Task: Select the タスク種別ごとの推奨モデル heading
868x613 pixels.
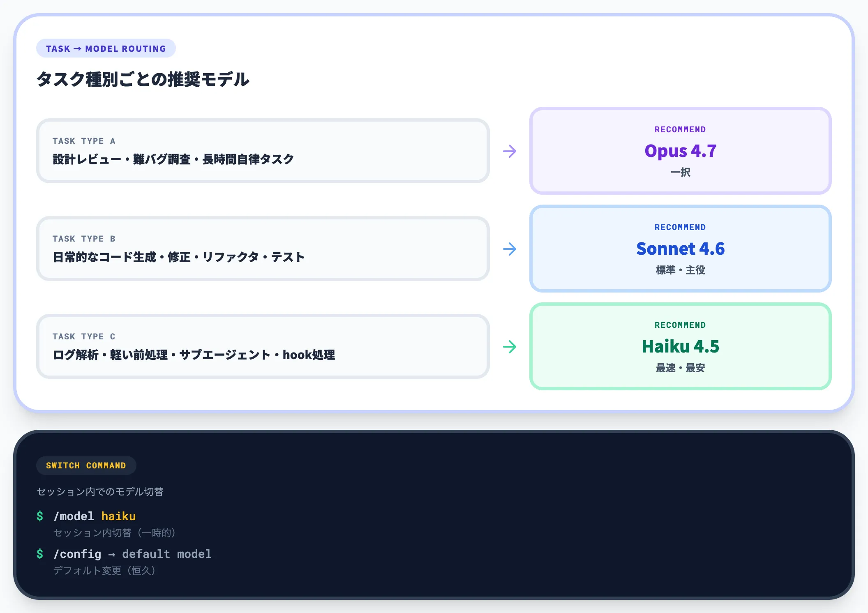Action: tap(143, 79)
